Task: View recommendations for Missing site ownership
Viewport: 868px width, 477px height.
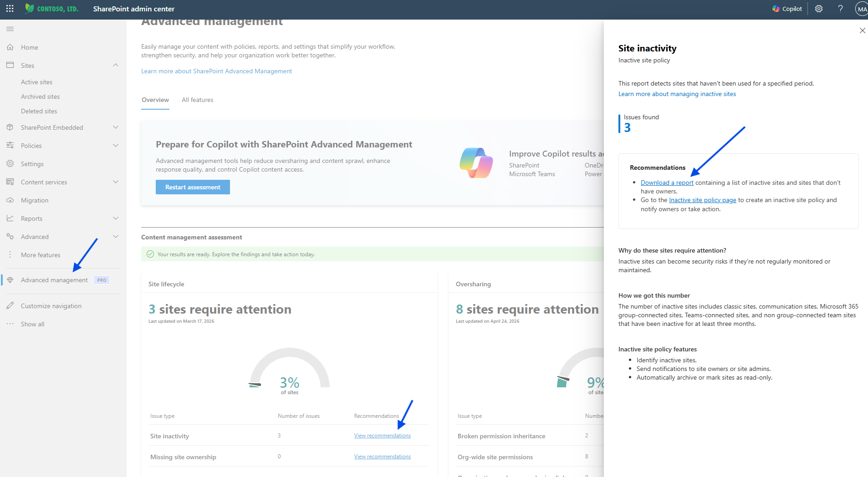Action: pyautogui.click(x=382, y=457)
